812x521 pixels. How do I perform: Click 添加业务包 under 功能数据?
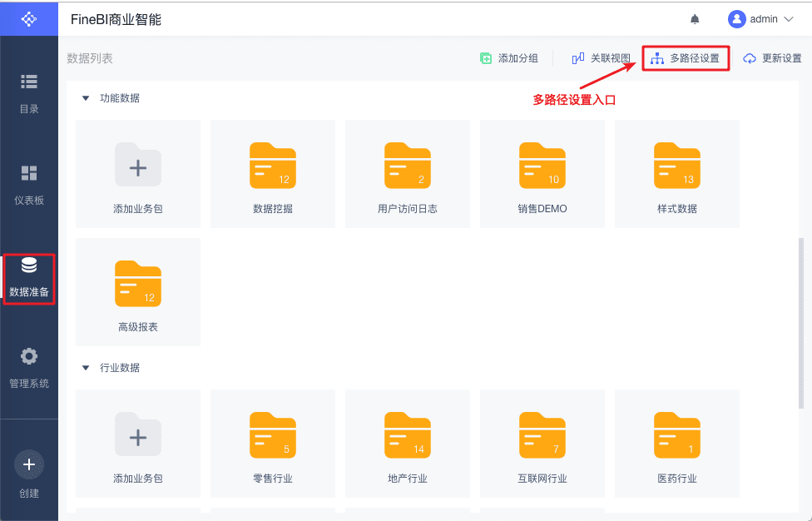click(138, 174)
